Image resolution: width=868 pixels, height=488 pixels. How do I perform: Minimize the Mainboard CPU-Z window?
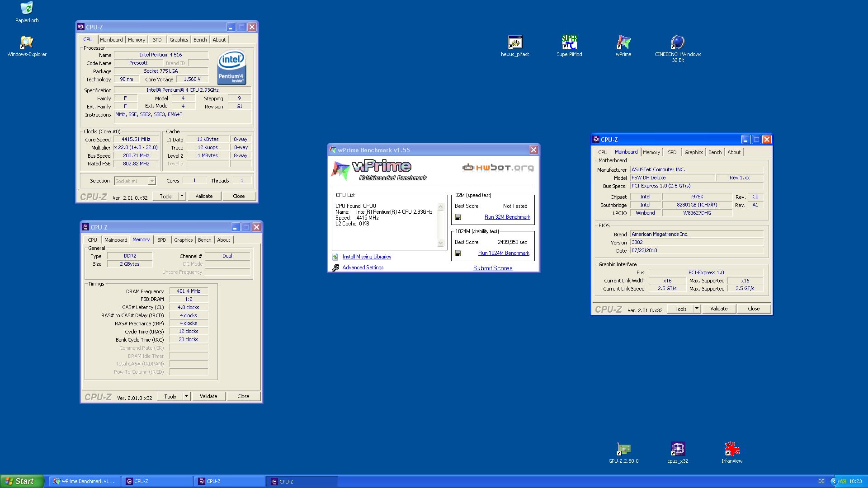pos(746,140)
